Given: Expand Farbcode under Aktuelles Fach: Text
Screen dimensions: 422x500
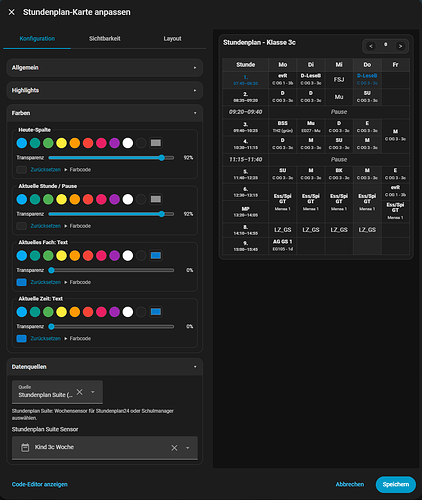Looking at the screenshot, I should (78, 282).
